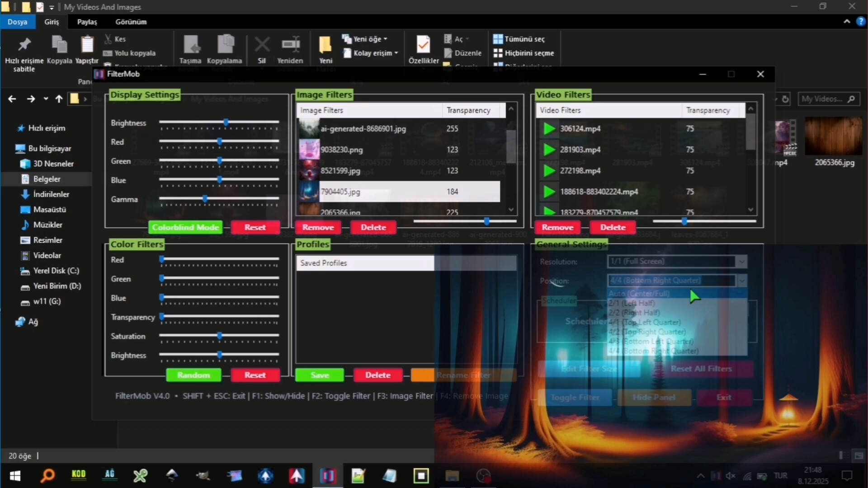This screenshot has height=488, width=868.
Task: Click Random in Color Filters
Action: [193, 375]
